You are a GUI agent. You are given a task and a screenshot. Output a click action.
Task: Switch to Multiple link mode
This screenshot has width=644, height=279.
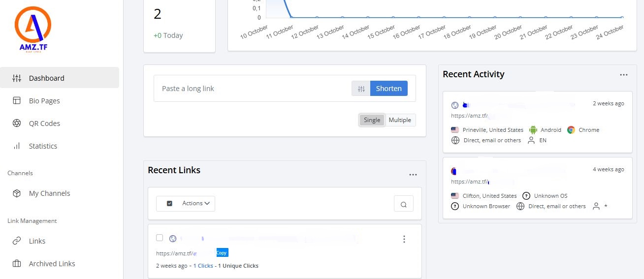(x=400, y=120)
